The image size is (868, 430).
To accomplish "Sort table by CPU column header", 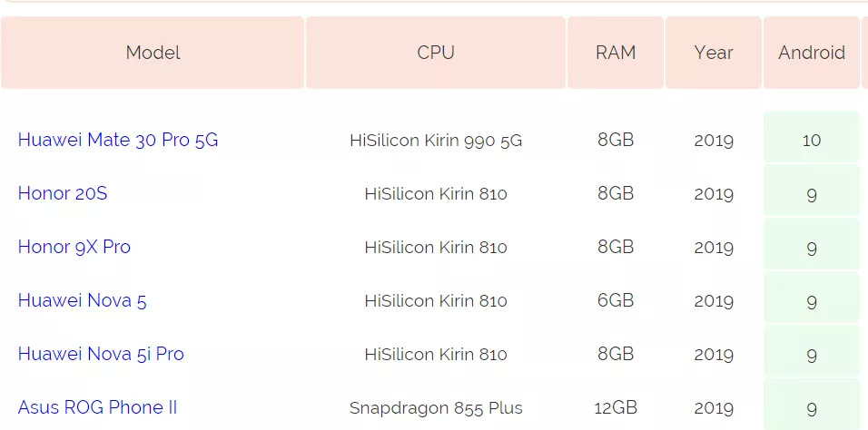I will point(436,53).
